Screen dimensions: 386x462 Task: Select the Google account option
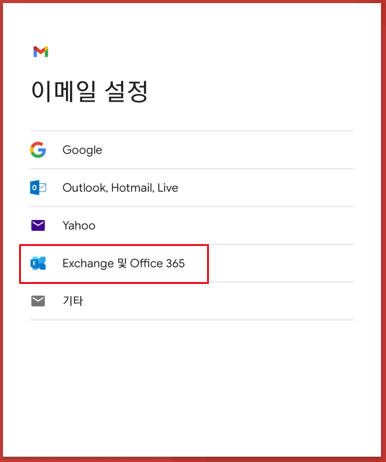point(192,150)
